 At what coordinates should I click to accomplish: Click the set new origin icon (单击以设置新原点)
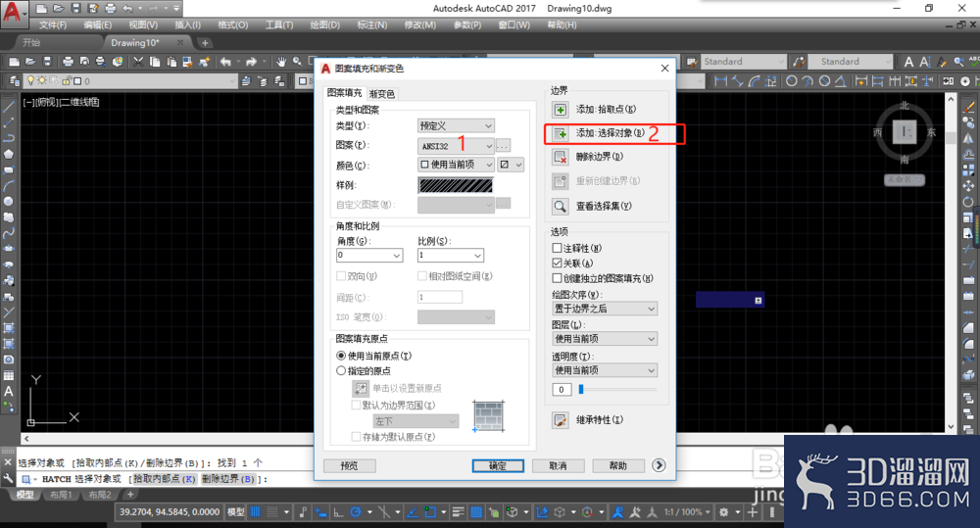coord(361,388)
